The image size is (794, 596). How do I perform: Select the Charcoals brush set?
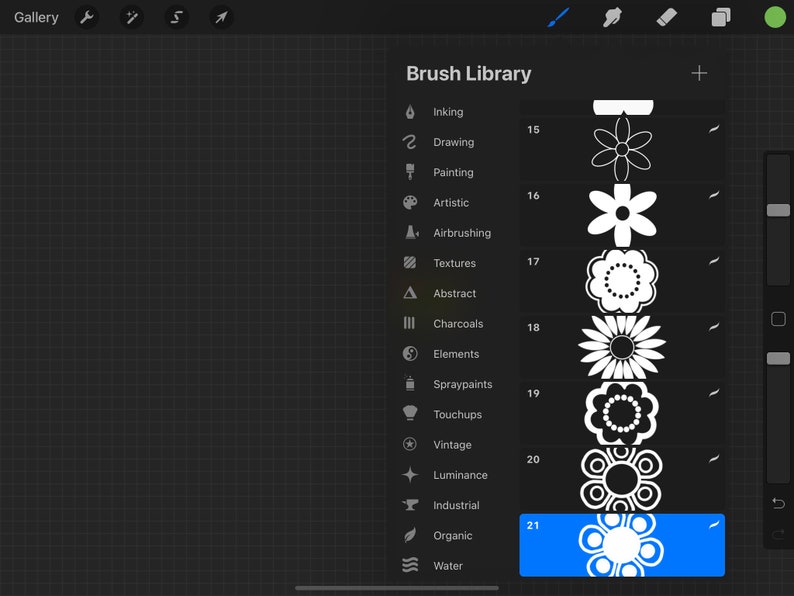(x=458, y=324)
